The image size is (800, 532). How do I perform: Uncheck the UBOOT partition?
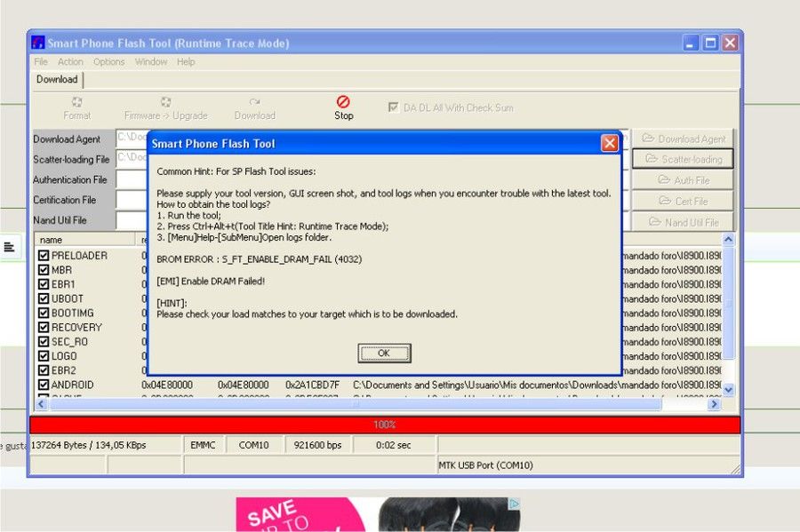pyautogui.click(x=44, y=298)
